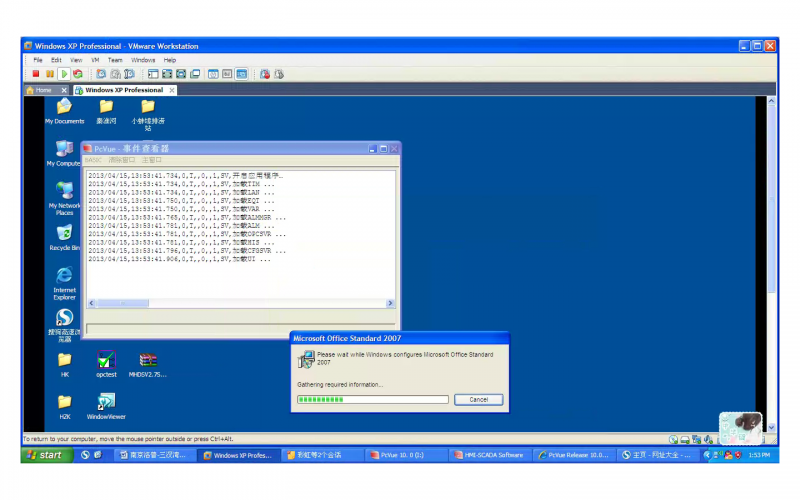Switch to PcVue 10.0 (I:) taskbar button

pos(406,455)
